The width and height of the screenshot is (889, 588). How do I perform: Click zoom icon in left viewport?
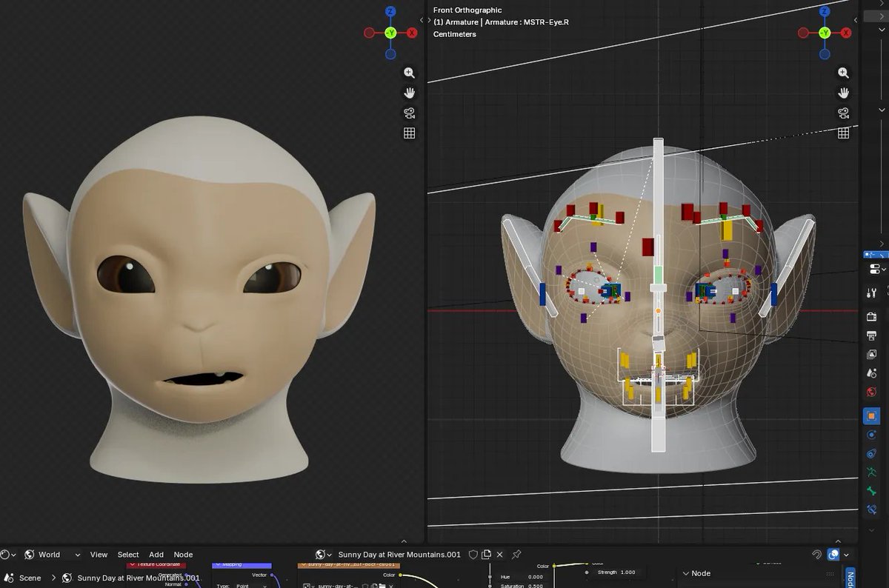click(409, 73)
